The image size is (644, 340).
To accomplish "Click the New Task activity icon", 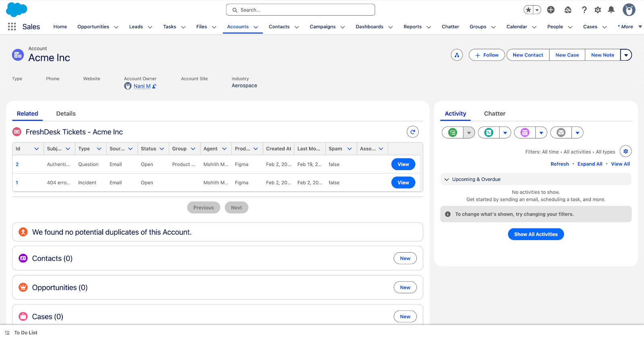I will (x=453, y=133).
